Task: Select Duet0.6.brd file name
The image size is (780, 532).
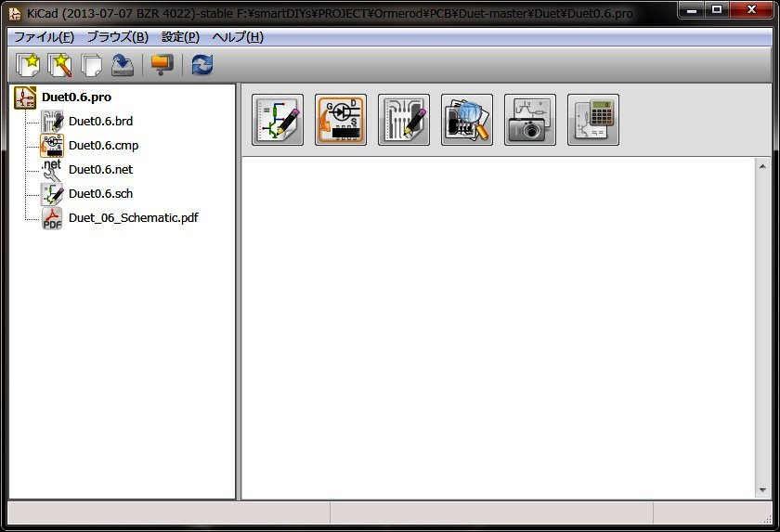Action: pos(100,122)
